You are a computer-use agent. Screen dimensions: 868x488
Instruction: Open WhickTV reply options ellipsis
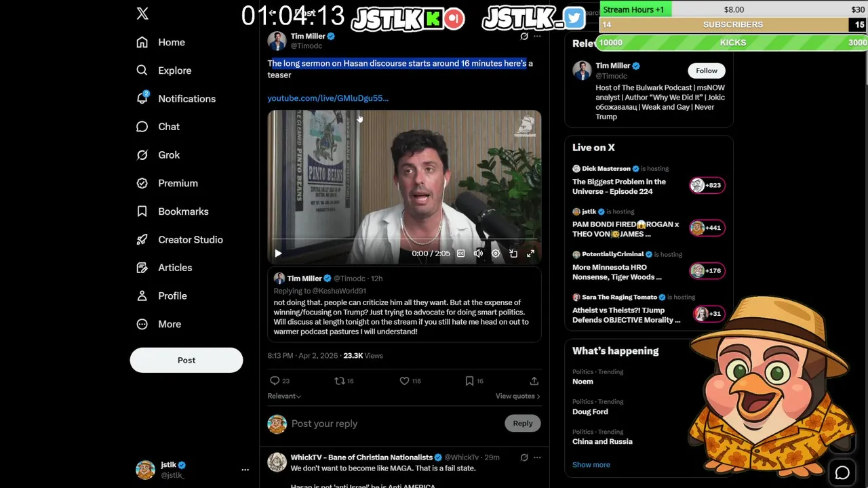(x=537, y=457)
